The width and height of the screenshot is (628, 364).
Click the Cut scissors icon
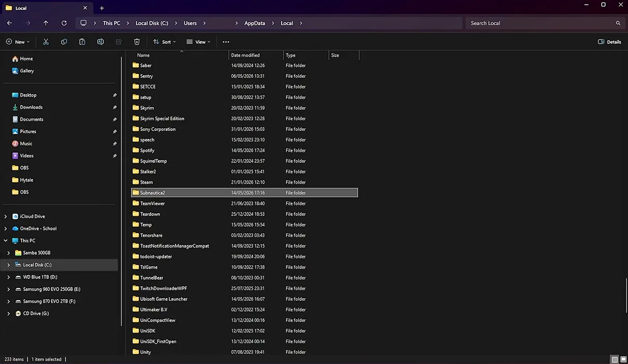[x=46, y=42]
